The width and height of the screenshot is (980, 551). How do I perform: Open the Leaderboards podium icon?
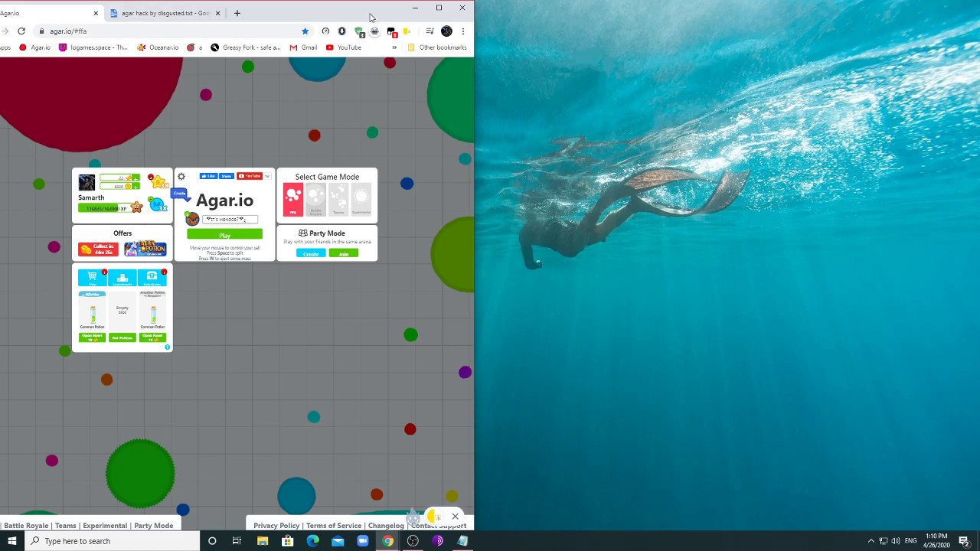click(122, 277)
